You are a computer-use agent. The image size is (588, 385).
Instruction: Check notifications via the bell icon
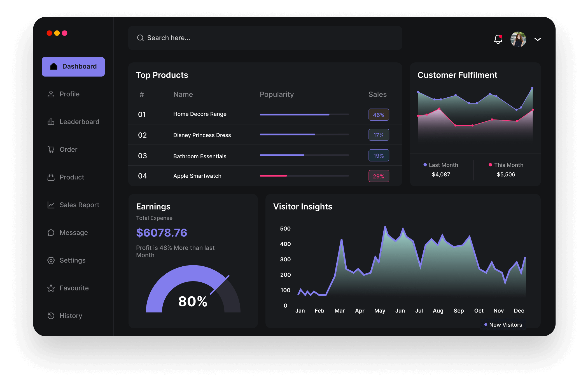498,39
